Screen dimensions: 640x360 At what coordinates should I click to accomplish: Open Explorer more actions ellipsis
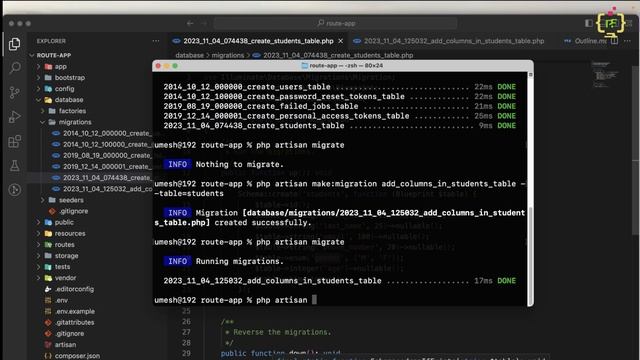pyautogui.click(x=156, y=41)
